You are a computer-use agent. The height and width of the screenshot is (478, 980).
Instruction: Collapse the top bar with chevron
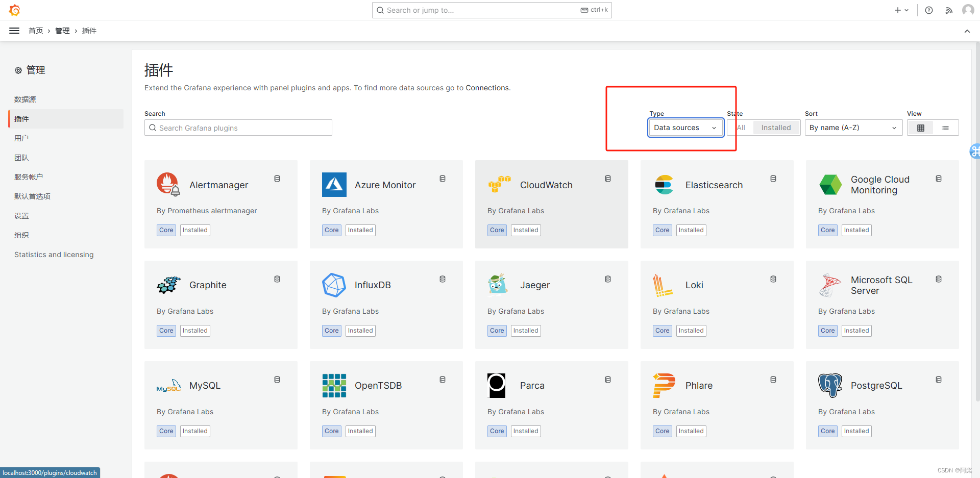[967, 31]
